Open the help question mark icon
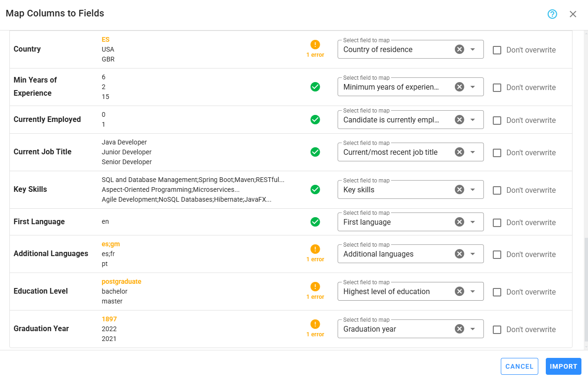The width and height of the screenshot is (588, 379). pos(552,14)
